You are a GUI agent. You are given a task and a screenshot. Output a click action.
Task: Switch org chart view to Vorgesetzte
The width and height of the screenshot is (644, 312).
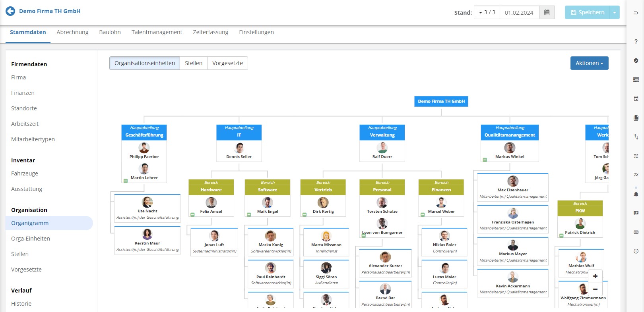coord(227,63)
